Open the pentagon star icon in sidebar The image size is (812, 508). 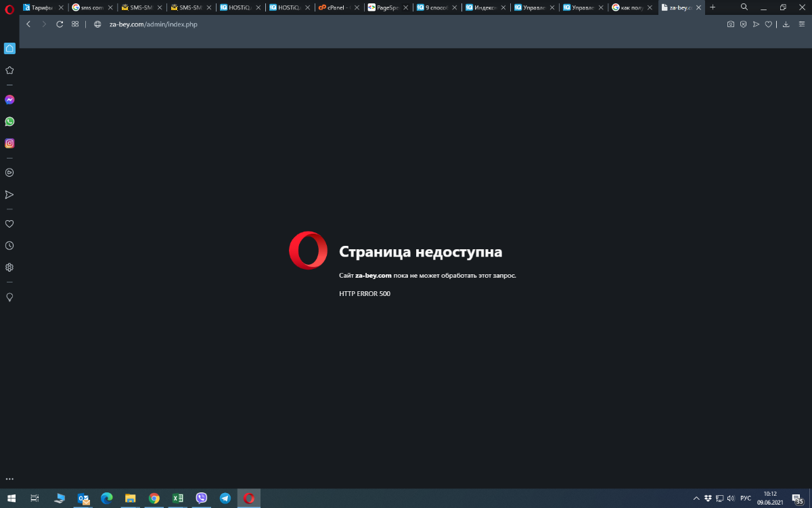(9, 70)
